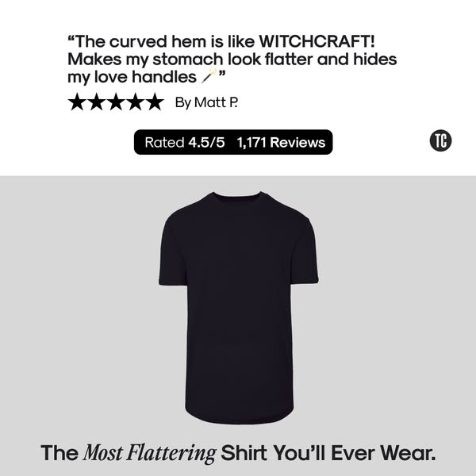The image size is (476, 476).
Task: Click the TC logo badge
Action: (440, 141)
